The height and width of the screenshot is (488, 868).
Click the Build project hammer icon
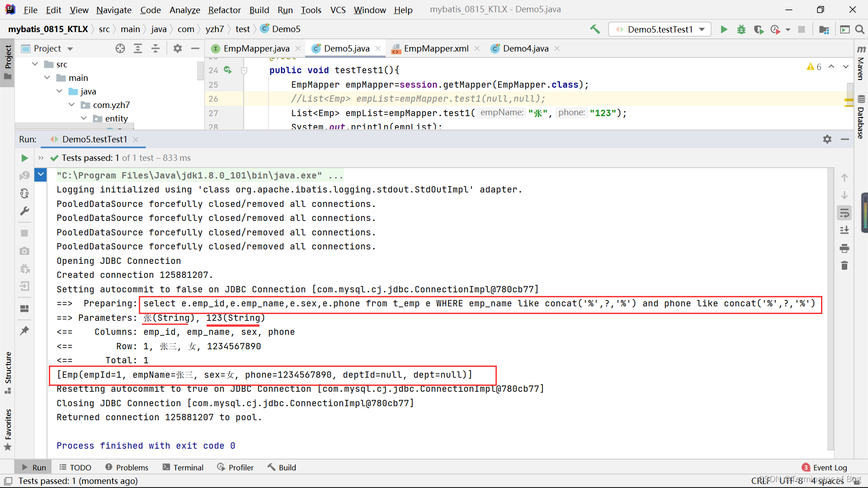(x=595, y=29)
